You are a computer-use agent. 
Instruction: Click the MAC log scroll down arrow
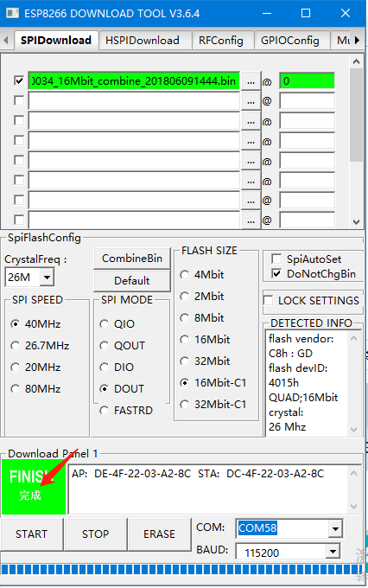click(x=353, y=507)
